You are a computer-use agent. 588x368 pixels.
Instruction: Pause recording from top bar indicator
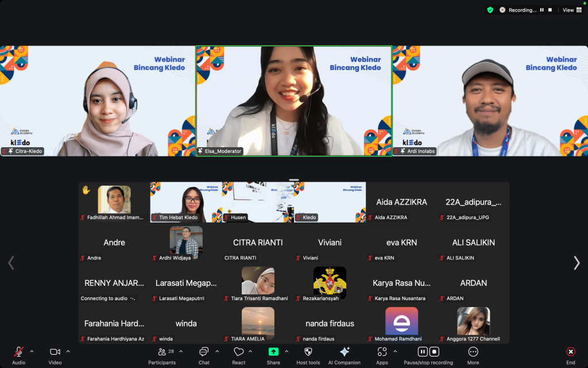[542, 10]
